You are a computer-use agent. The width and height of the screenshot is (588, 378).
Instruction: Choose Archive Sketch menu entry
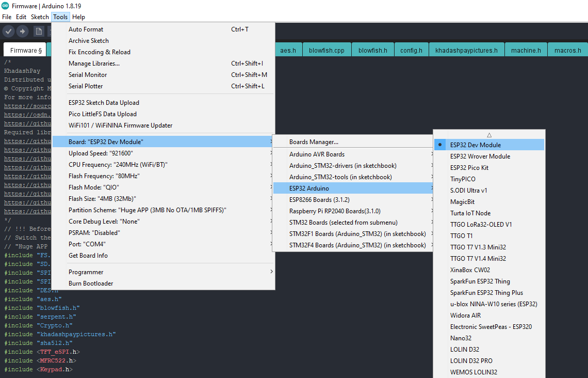(x=164, y=41)
